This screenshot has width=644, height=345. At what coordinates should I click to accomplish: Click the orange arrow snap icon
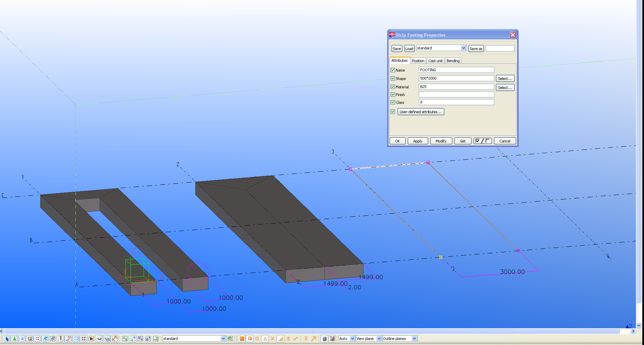[314, 339]
